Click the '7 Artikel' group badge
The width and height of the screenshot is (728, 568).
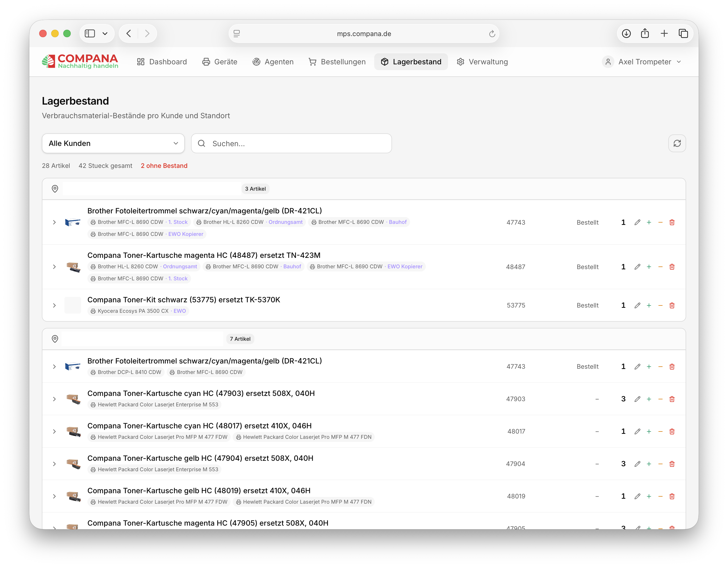240,339
